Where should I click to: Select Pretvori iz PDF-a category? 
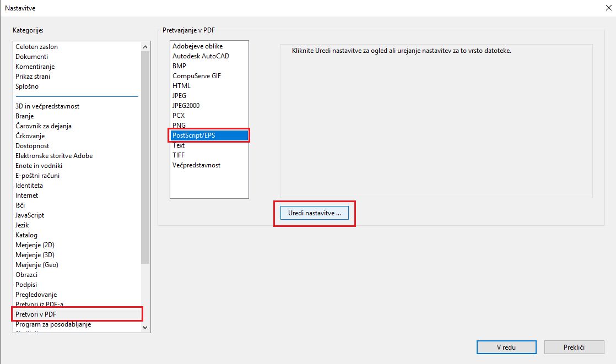[39, 304]
